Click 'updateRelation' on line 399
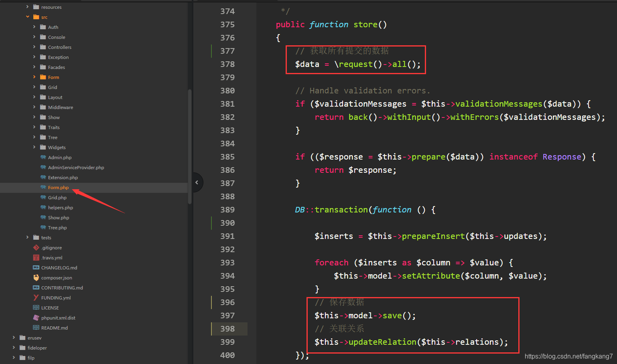Screen dimensions: 617x364 pos(382,342)
